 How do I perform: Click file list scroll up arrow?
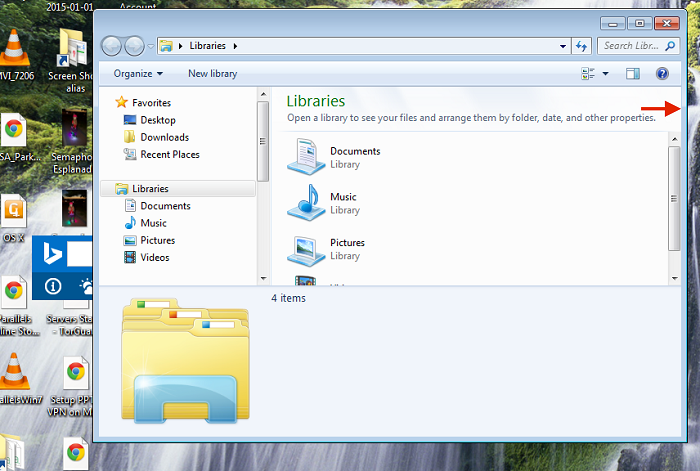675,139
